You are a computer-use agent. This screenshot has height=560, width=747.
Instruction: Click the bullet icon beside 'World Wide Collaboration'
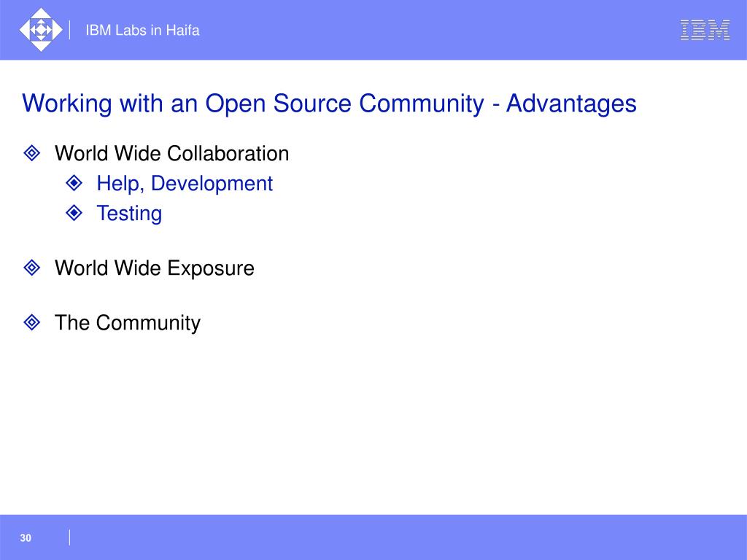coord(32,153)
